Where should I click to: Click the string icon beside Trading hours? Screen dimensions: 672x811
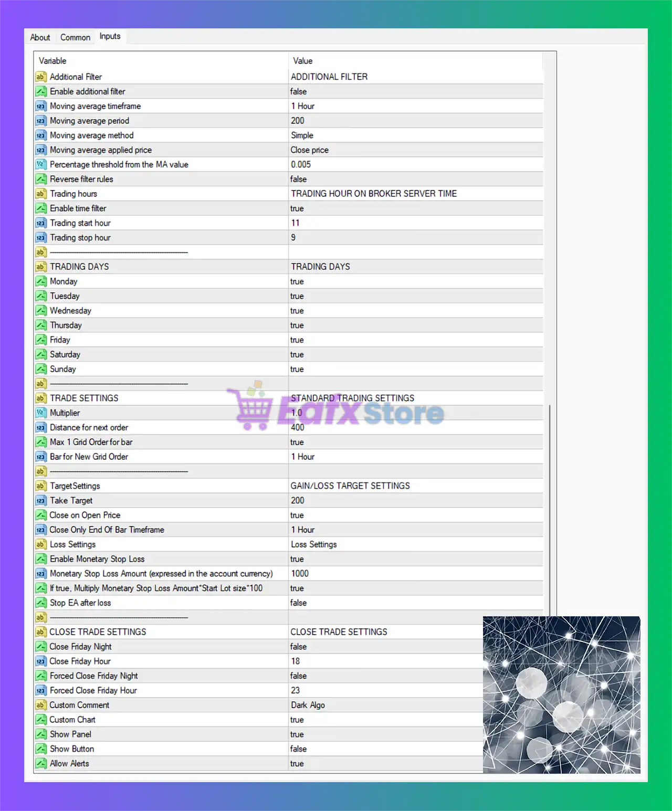click(x=41, y=194)
